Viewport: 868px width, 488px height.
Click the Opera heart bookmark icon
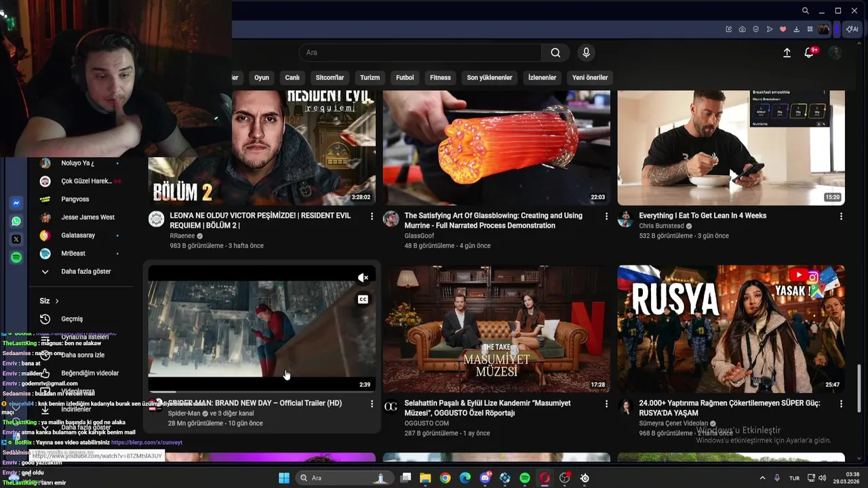coord(783,29)
